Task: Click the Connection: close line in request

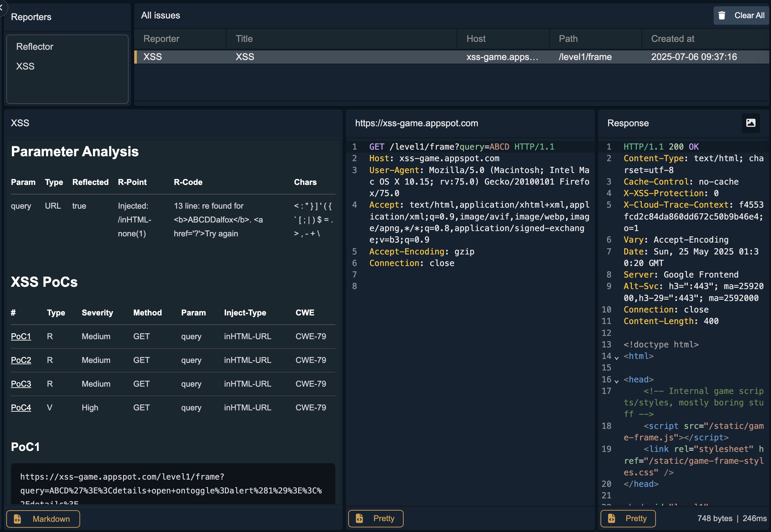Action: tap(412, 263)
